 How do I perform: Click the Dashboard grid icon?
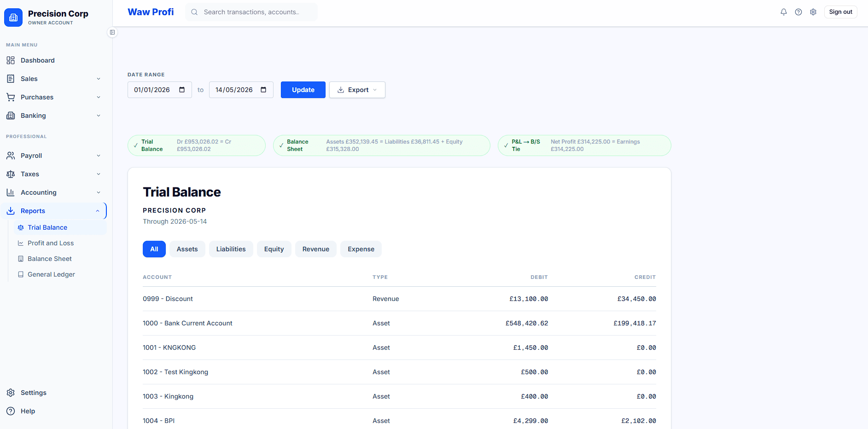[x=11, y=60]
